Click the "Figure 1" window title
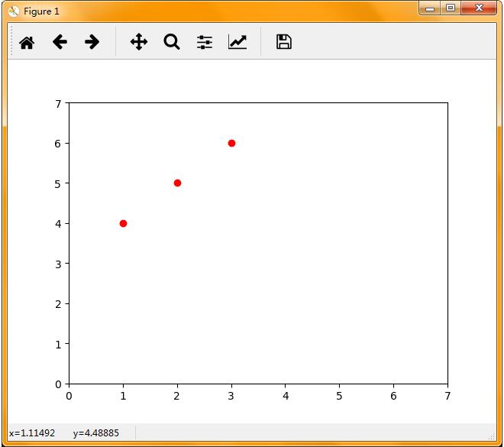Viewport: 504px width, 447px height. [41, 11]
